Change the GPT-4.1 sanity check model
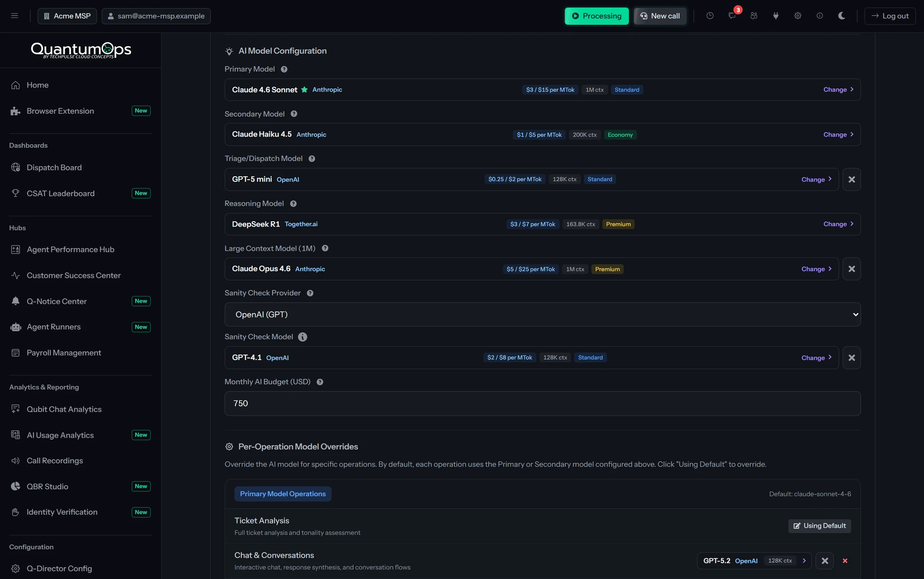 [817, 358]
